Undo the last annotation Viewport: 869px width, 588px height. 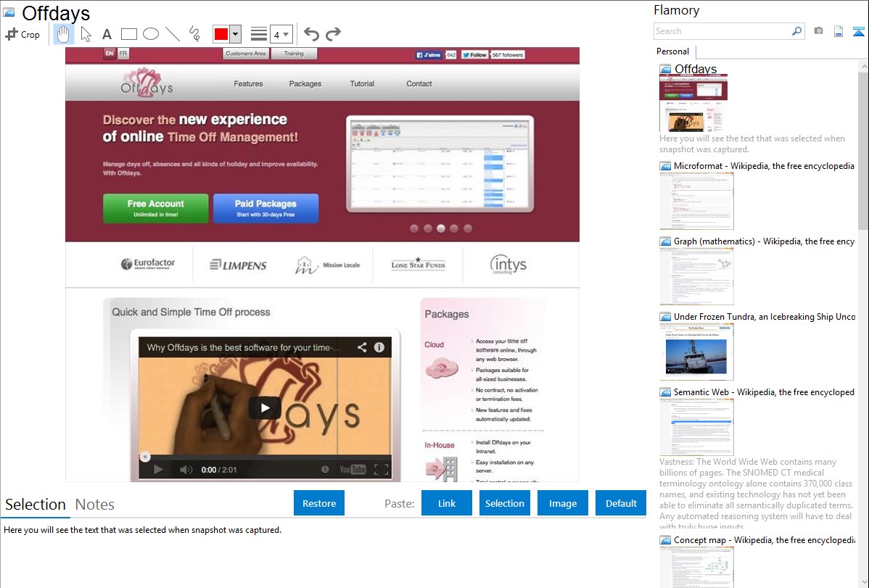pos(311,34)
